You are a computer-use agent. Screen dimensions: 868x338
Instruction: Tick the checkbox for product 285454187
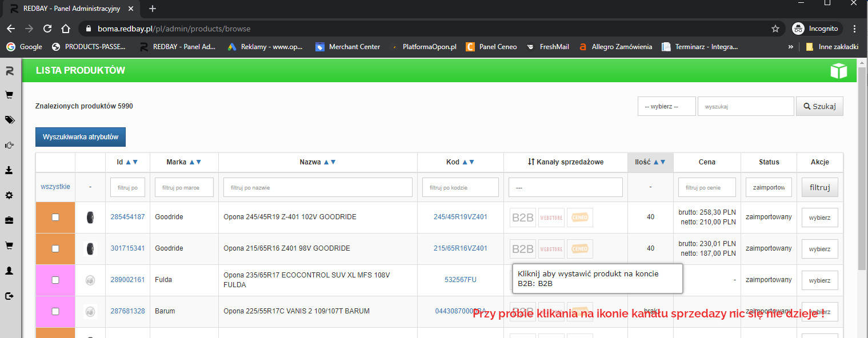pos(55,217)
